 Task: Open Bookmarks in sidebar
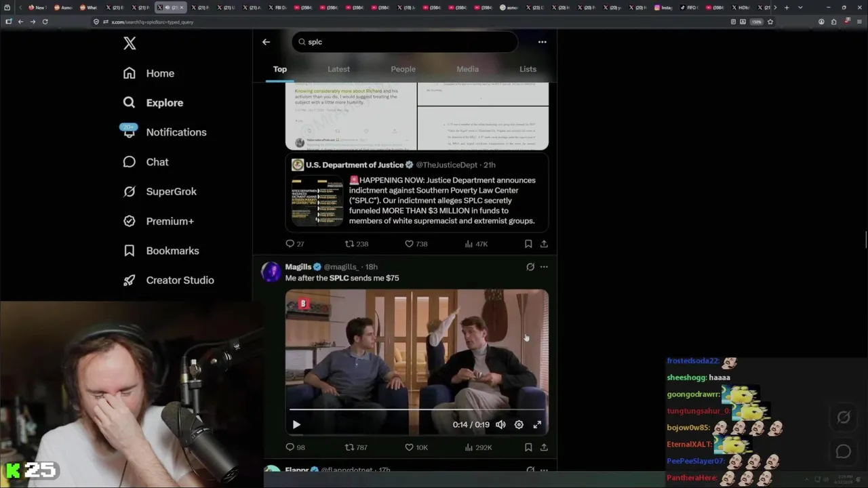[x=161, y=251]
